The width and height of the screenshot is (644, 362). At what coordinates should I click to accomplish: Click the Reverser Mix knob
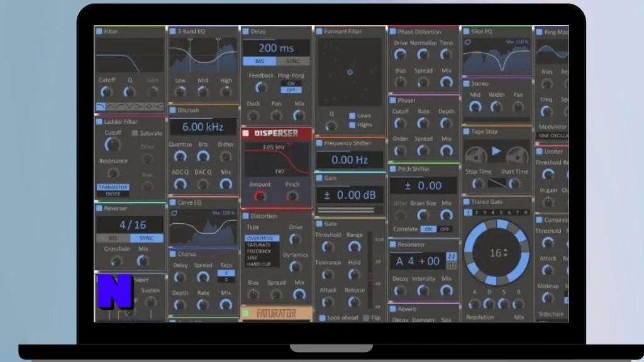pyautogui.click(x=143, y=261)
